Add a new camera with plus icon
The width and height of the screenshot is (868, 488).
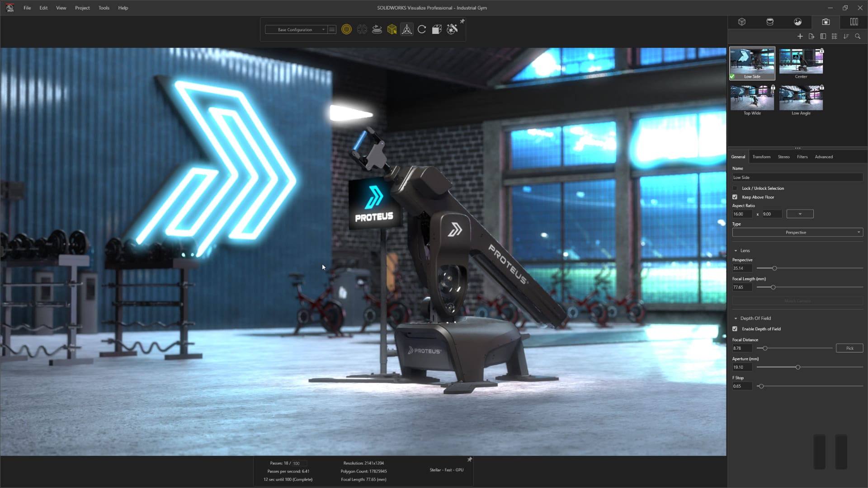coord(800,36)
